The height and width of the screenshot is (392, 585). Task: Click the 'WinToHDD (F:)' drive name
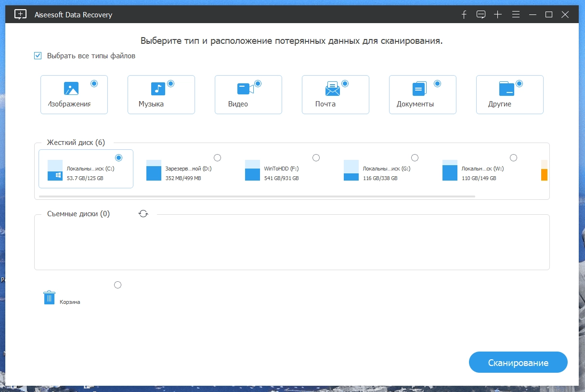pyautogui.click(x=281, y=169)
